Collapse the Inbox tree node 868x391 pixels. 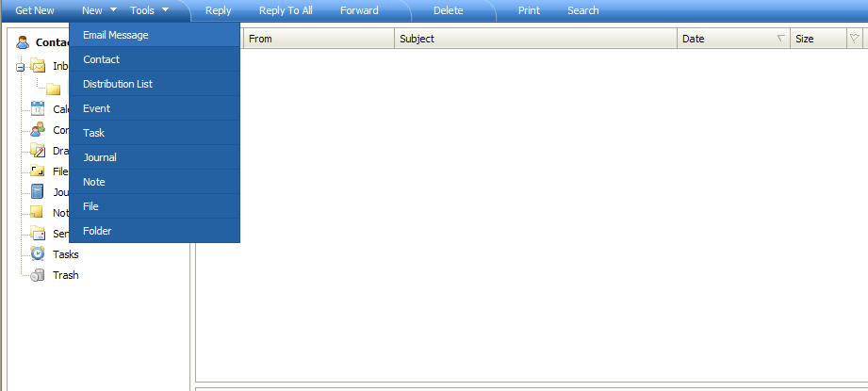(20, 67)
